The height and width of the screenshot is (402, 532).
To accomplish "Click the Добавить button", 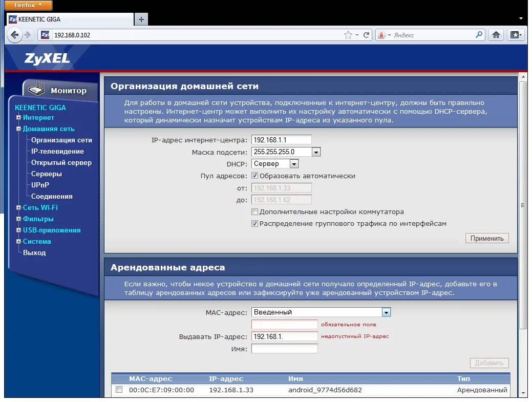I will (x=490, y=363).
